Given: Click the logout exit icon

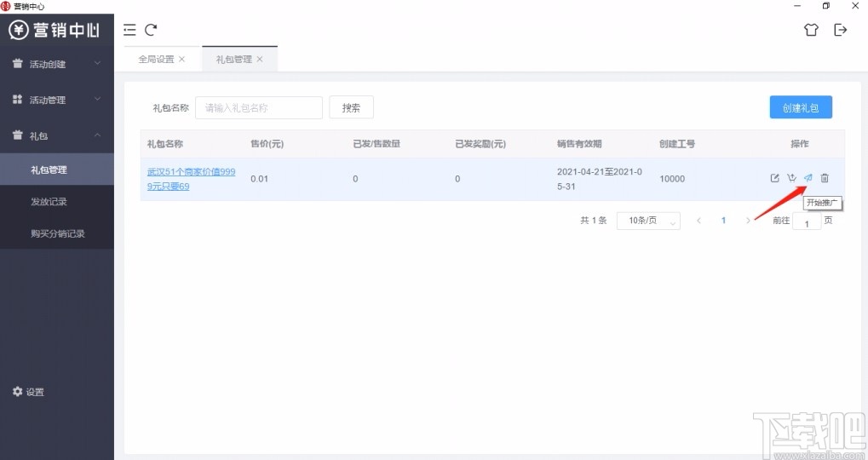Looking at the screenshot, I should coord(841,29).
